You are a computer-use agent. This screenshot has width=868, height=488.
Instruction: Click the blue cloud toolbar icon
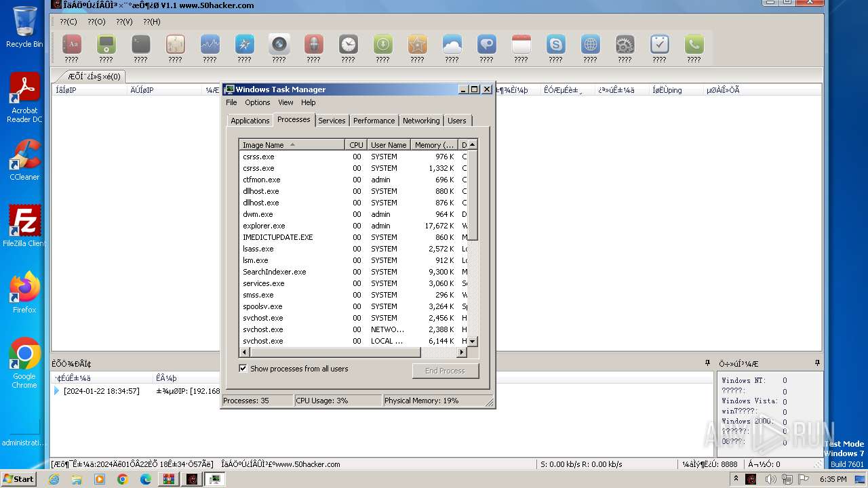(x=452, y=45)
